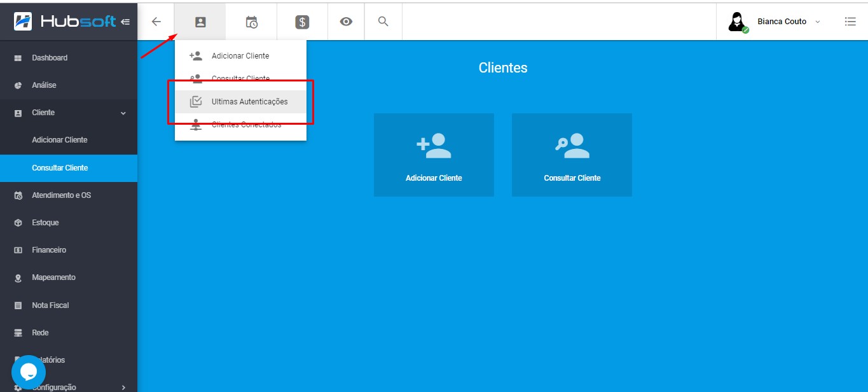The height and width of the screenshot is (392, 868).
Task: Go back with the arrow button
Action: click(x=156, y=22)
